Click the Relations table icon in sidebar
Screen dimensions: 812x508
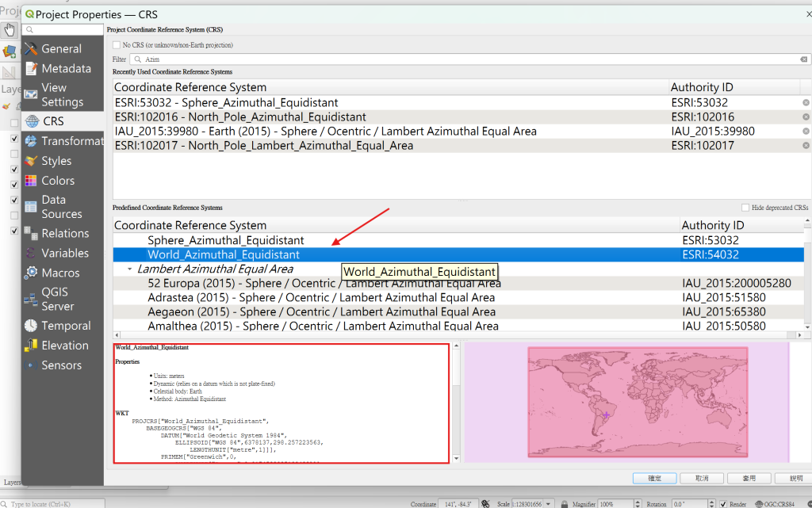[x=31, y=233]
